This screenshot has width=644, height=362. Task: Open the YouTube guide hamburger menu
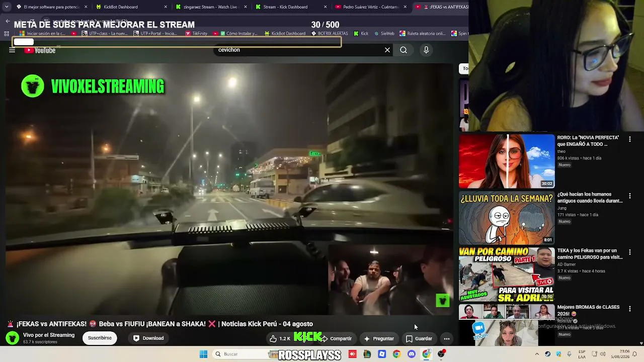pyautogui.click(x=12, y=50)
